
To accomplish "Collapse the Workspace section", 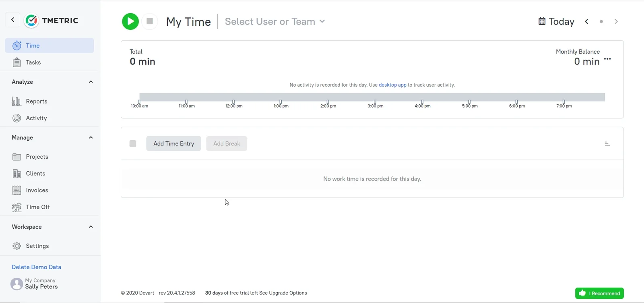I will pyautogui.click(x=91, y=227).
